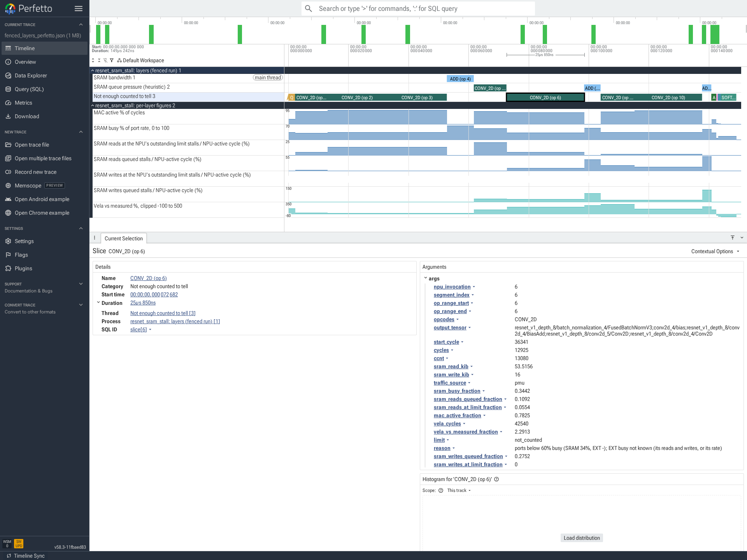The image size is (747, 560).
Task: Click the Plugins puzzle icon
Action: pyautogui.click(x=8, y=268)
